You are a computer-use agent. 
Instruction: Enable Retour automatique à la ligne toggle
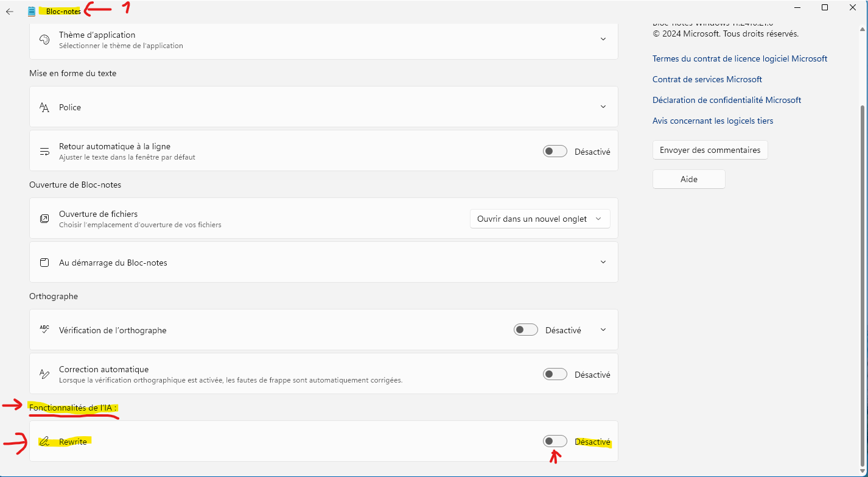click(555, 152)
